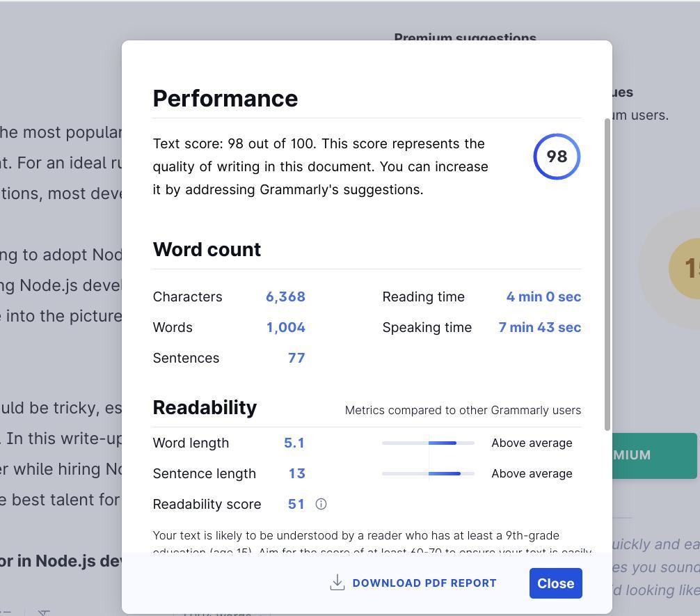Click Above average label for Sentence length

[532, 473]
